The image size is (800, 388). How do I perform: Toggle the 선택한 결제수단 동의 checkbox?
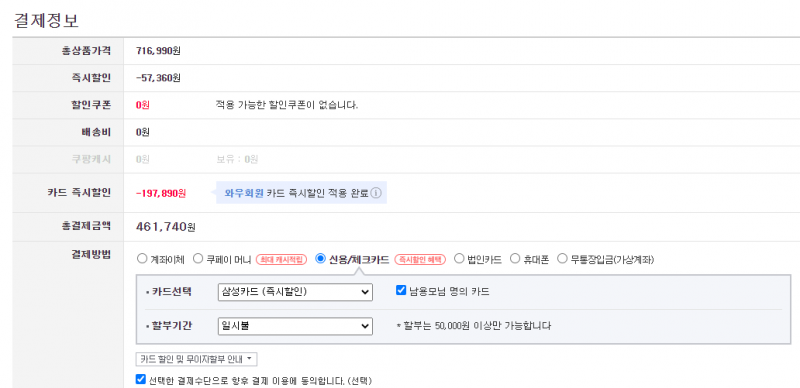141,380
